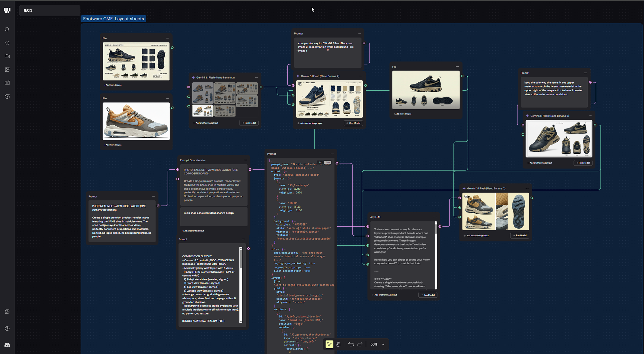This screenshot has height=354, width=644.
Task: Open the video generation models sidebar icon
Action: (7, 83)
